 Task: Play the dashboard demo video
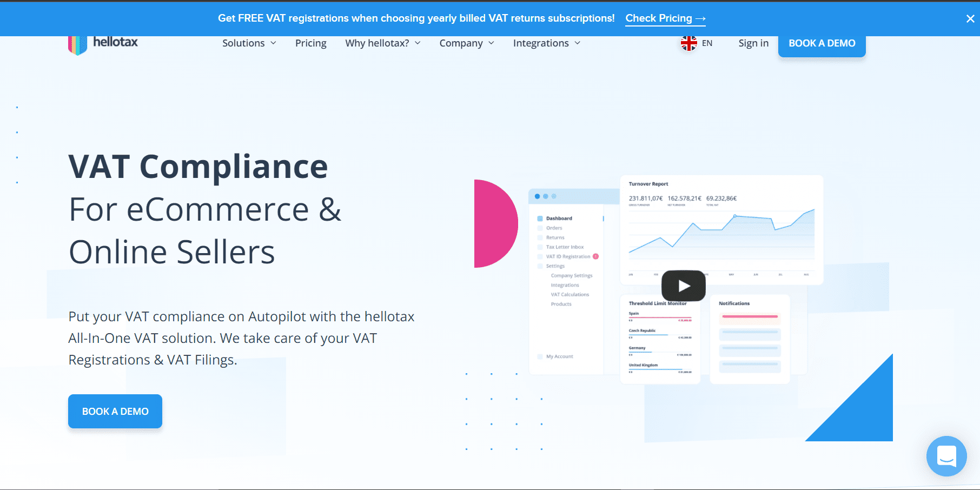click(684, 286)
